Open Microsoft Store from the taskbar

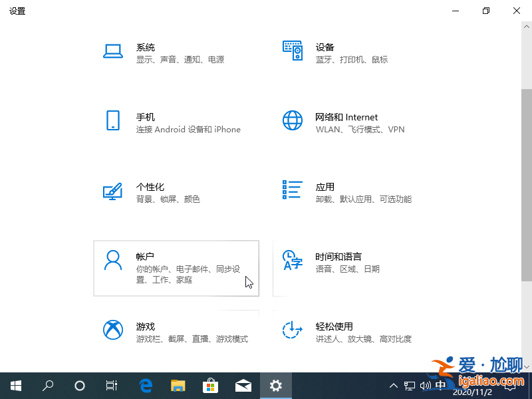click(211, 386)
